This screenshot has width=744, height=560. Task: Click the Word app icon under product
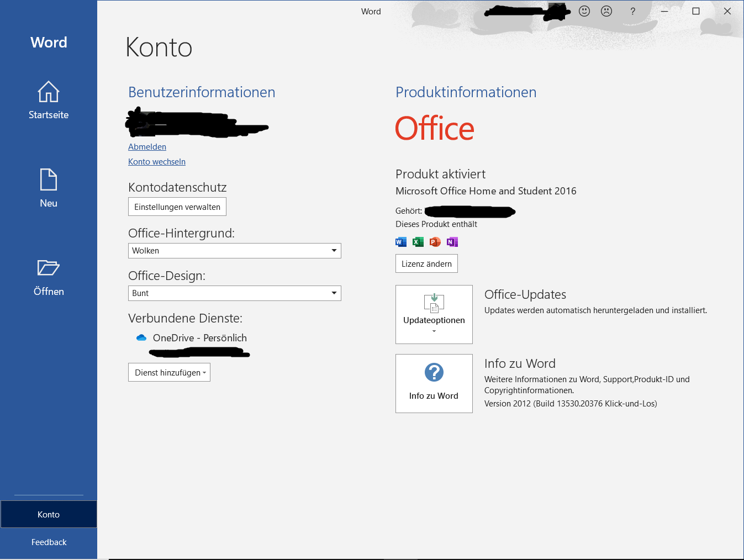(401, 242)
